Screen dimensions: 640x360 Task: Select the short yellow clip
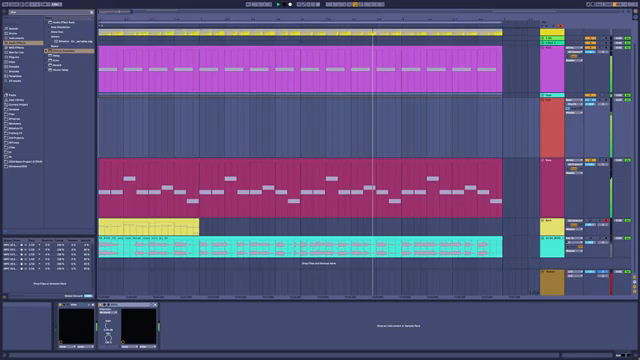tap(149, 227)
